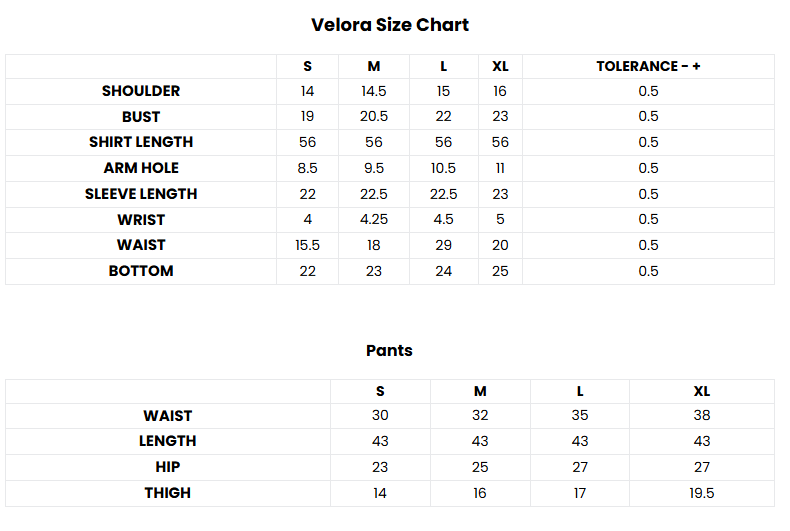Click the 14.5 shoulder measurement cell
The height and width of the screenshot is (531, 790).
click(x=374, y=91)
